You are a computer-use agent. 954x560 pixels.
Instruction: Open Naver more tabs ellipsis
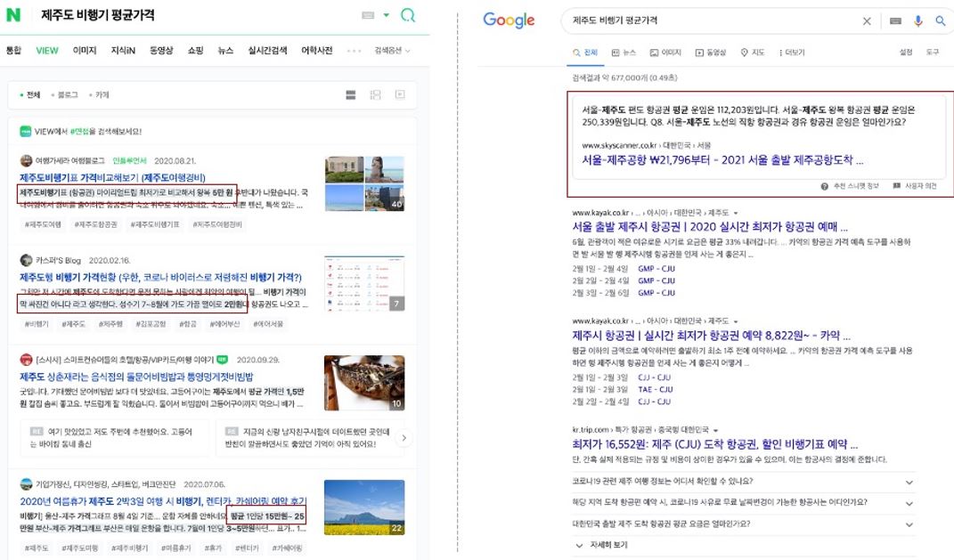(355, 51)
